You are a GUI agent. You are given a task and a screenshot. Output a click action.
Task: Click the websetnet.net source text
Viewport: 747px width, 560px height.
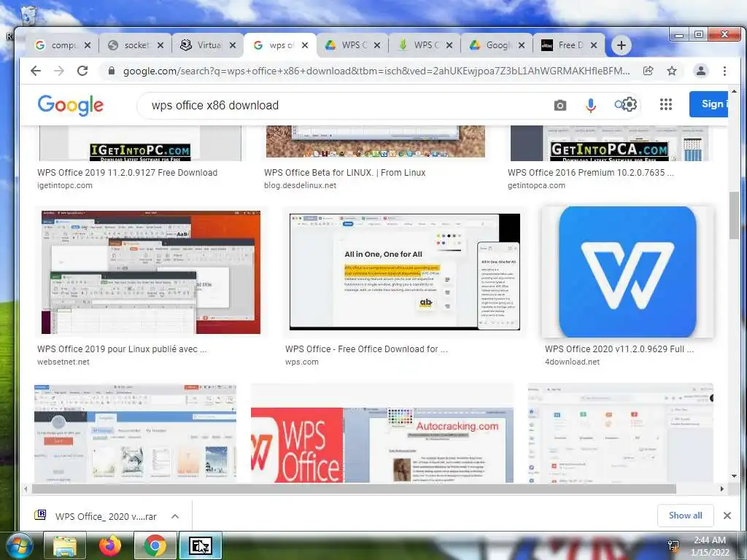click(x=63, y=362)
